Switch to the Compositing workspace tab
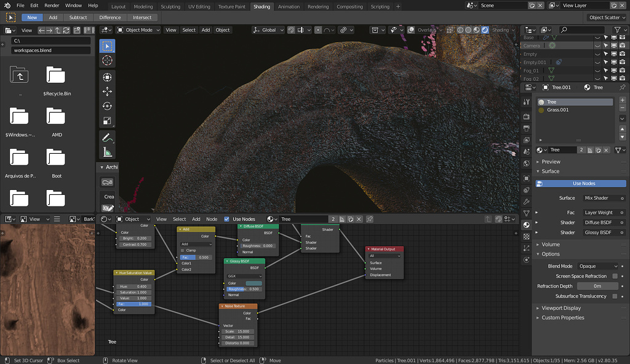 pos(349,6)
